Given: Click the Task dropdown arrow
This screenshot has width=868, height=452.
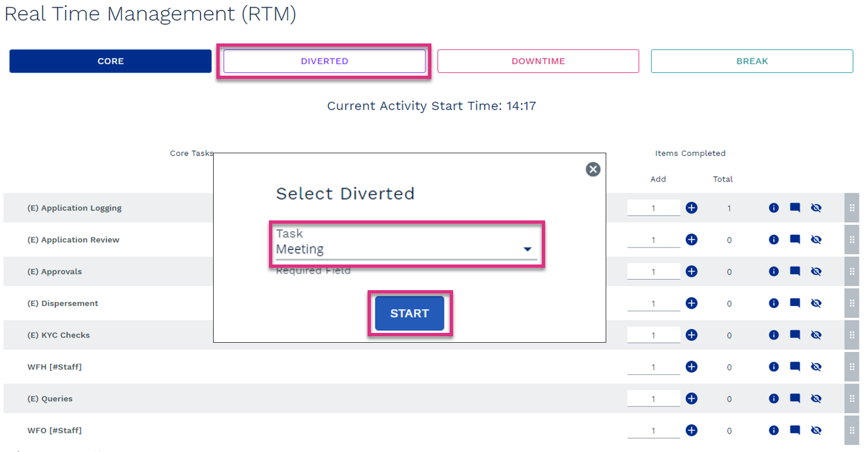Looking at the screenshot, I should 527,249.
